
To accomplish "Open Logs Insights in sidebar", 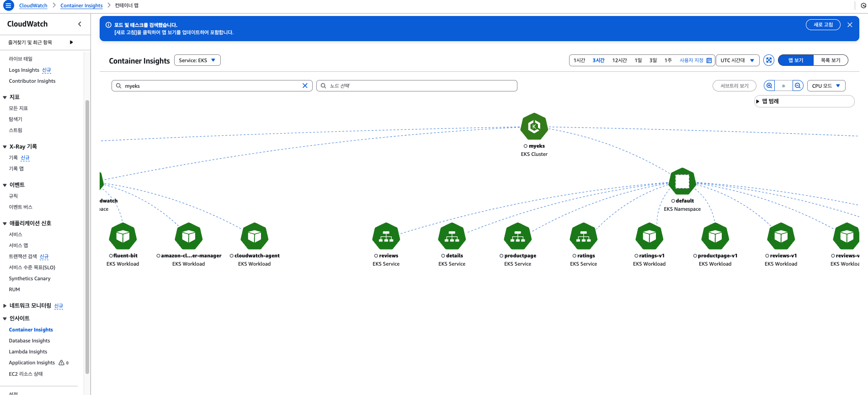I will [24, 70].
